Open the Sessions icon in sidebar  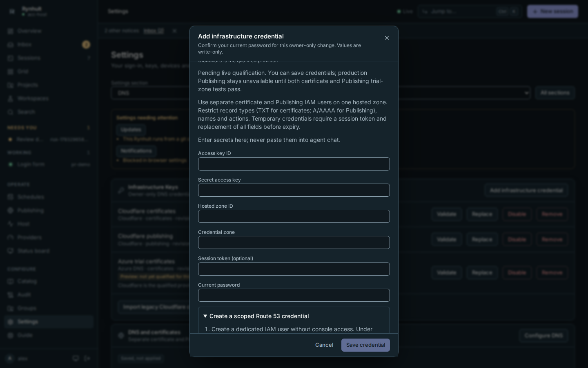[11, 58]
